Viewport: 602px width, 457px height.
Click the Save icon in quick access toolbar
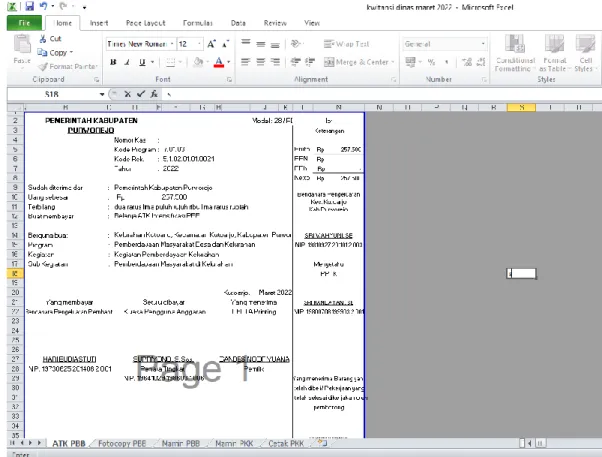tap(30, 6)
